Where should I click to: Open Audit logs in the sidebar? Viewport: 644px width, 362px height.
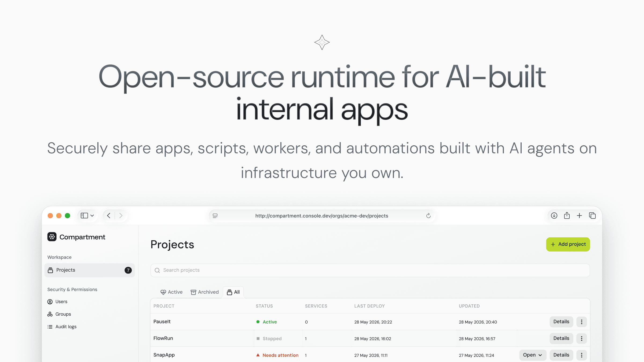pos(62,327)
